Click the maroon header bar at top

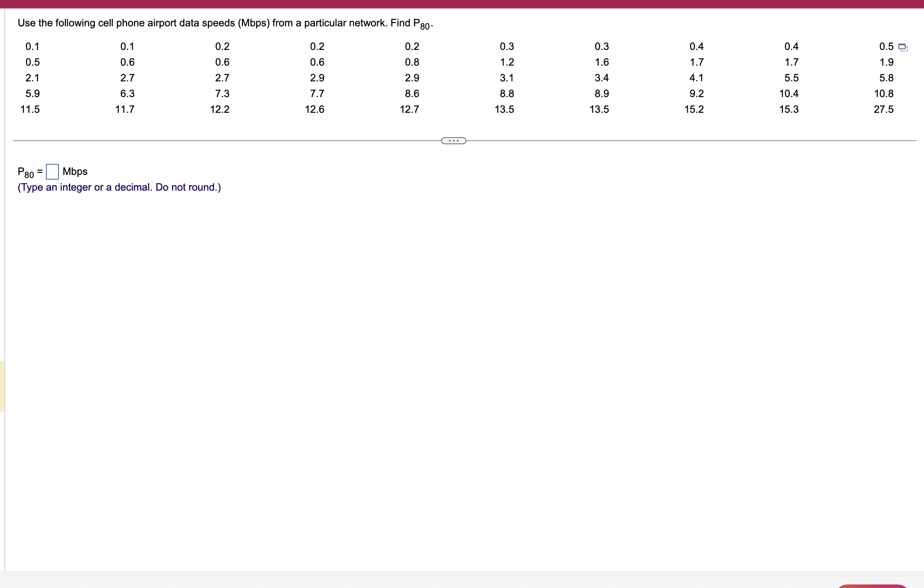tap(462, 4)
